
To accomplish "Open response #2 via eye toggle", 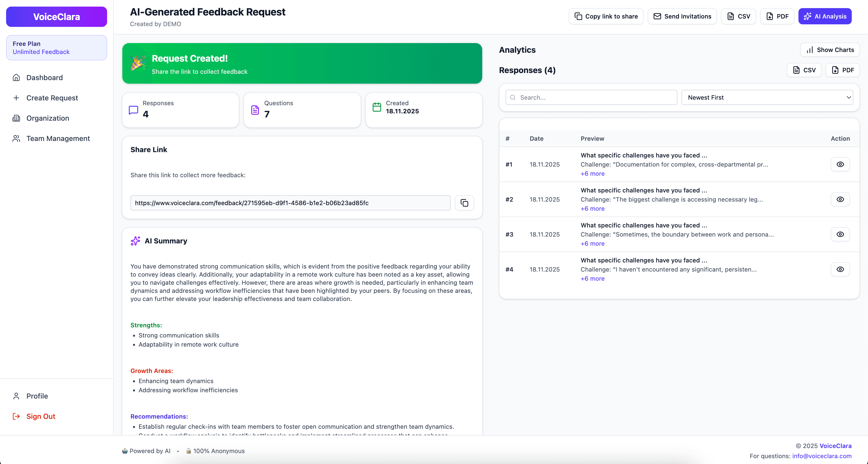I will pos(840,199).
